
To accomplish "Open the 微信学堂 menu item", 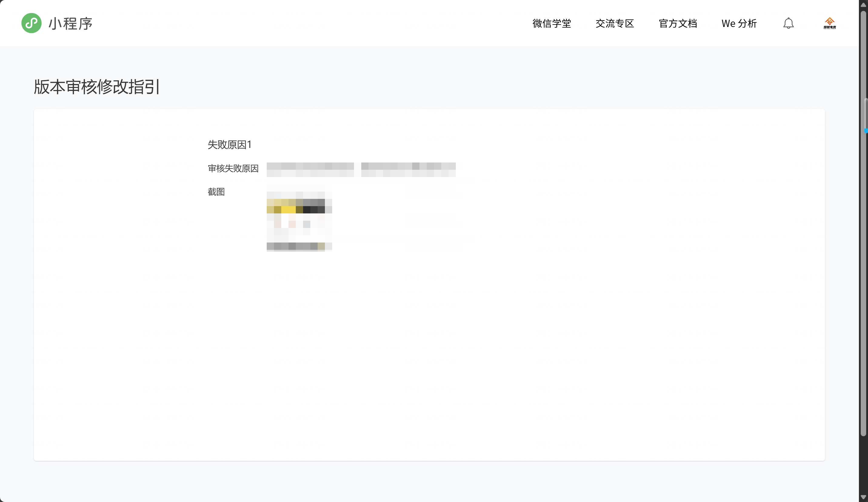I will tap(552, 23).
